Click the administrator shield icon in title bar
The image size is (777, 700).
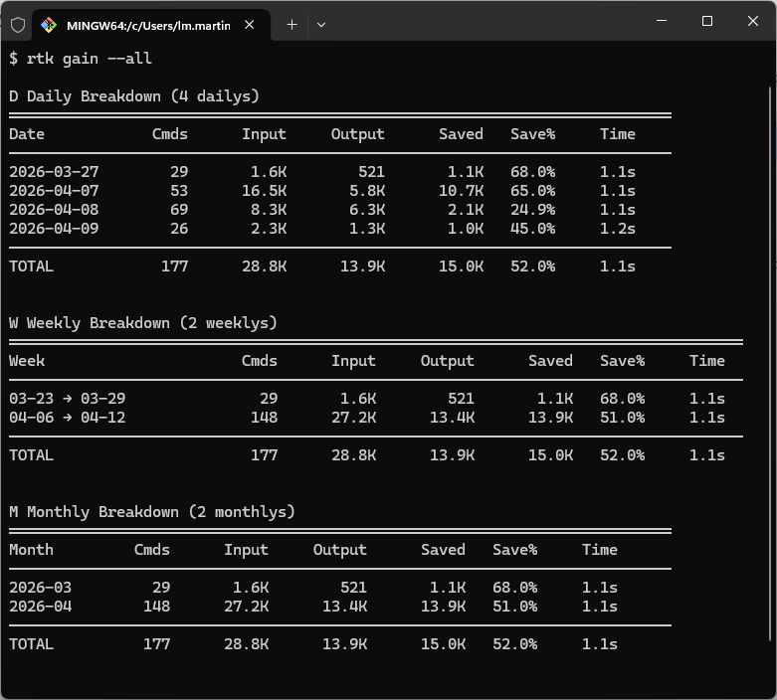click(x=17, y=25)
